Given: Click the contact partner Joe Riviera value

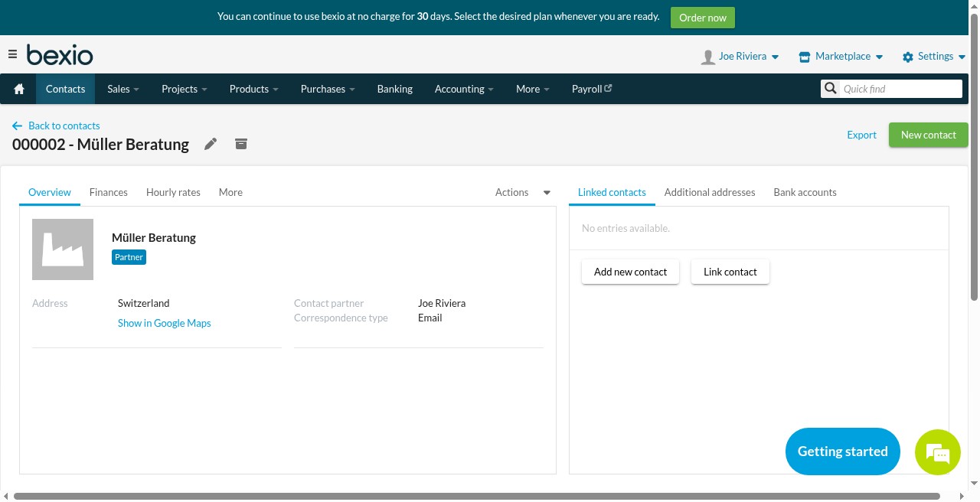Looking at the screenshot, I should pyautogui.click(x=442, y=303).
